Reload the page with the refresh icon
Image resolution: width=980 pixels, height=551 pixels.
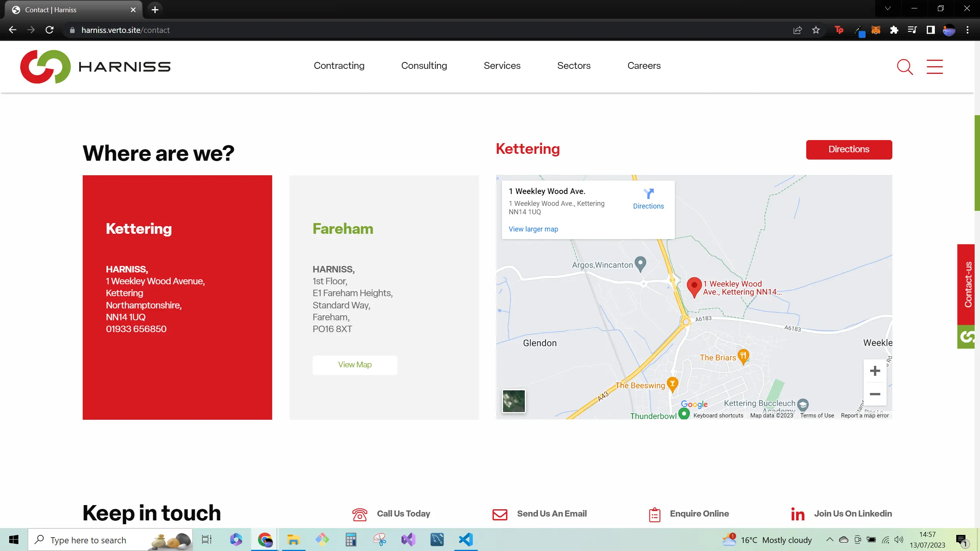tap(49, 30)
